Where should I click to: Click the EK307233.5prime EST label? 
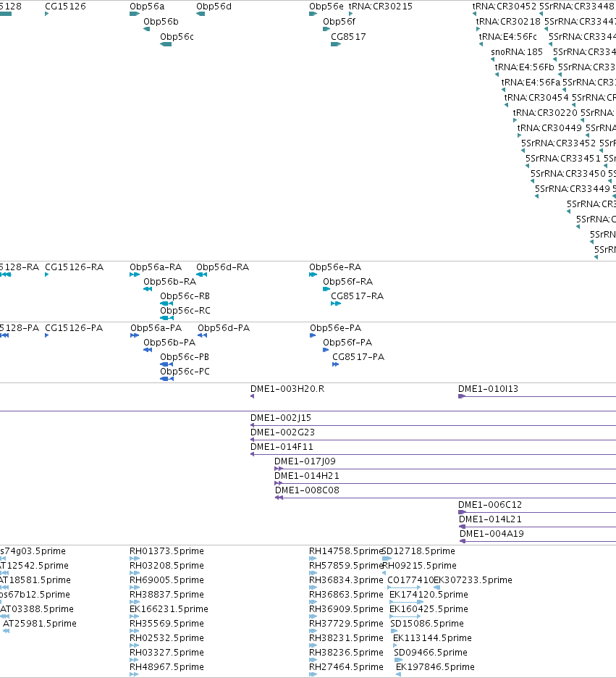[x=473, y=579]
